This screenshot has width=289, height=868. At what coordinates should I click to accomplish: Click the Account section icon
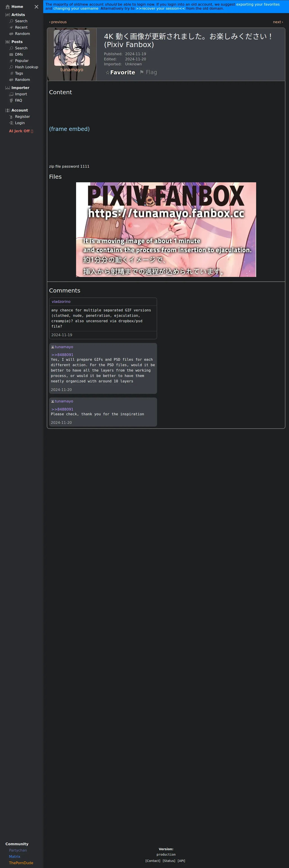[7, 110]
